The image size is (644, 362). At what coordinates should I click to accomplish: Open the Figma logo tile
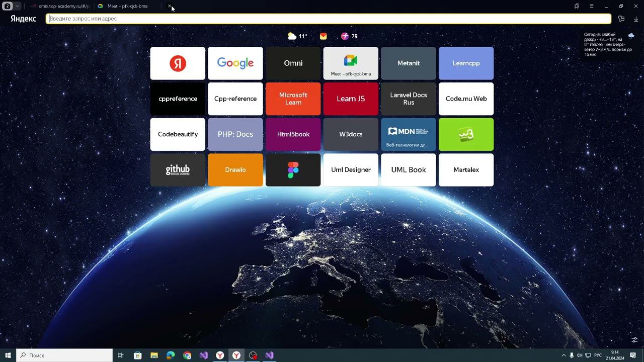[x=293, y=170]
